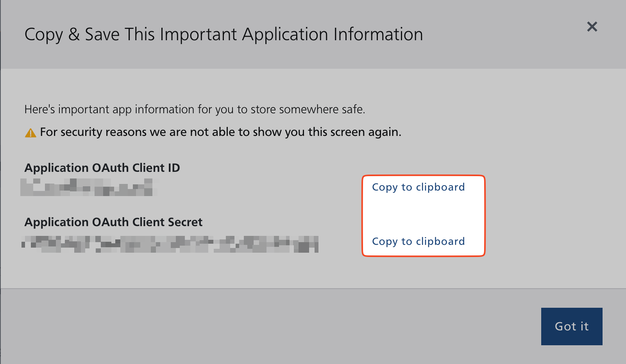
Task: Click the ampersand in the dialog title
Action: (74, 34)
